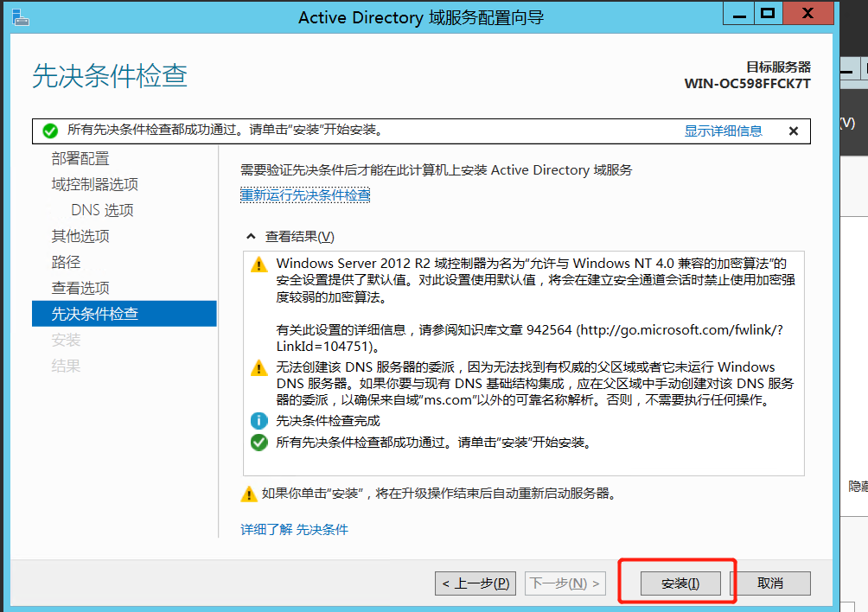The height and width of the screenshot is (612, 868).
Task: Select 路径 in the sidebar
Action: 66,262
